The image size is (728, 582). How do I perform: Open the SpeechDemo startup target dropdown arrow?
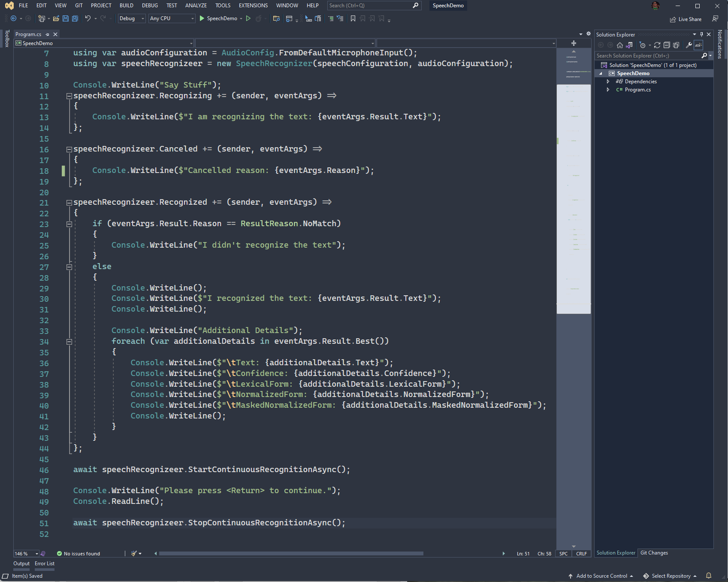pyautogui.click(x=241, y=18)
